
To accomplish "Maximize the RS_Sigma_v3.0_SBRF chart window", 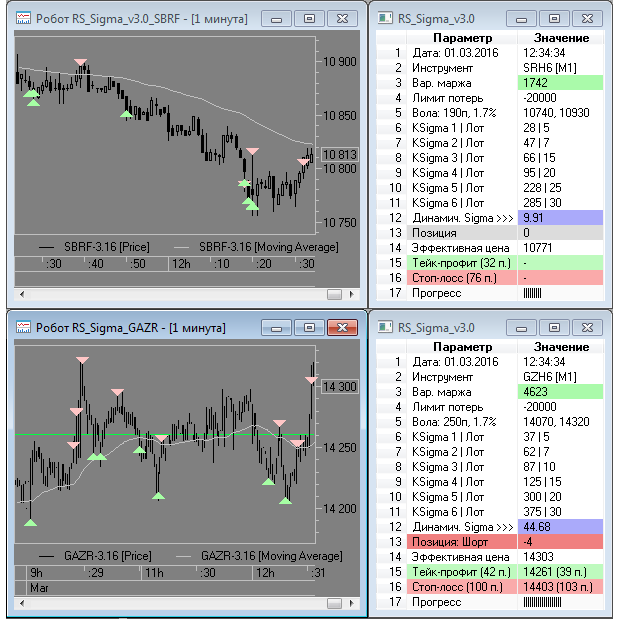I will 309,18.
